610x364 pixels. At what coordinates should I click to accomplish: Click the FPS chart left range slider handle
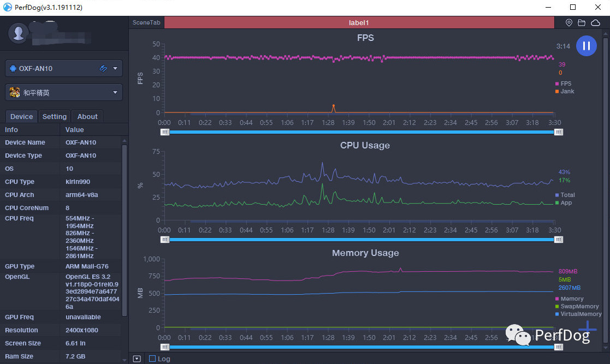165,132
